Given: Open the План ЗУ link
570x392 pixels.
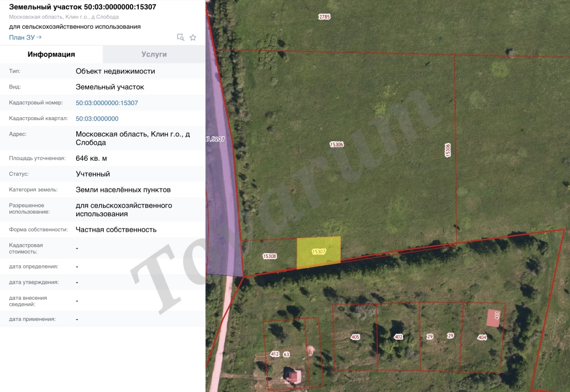Looking at the screenshot, I should pos(25,37).
